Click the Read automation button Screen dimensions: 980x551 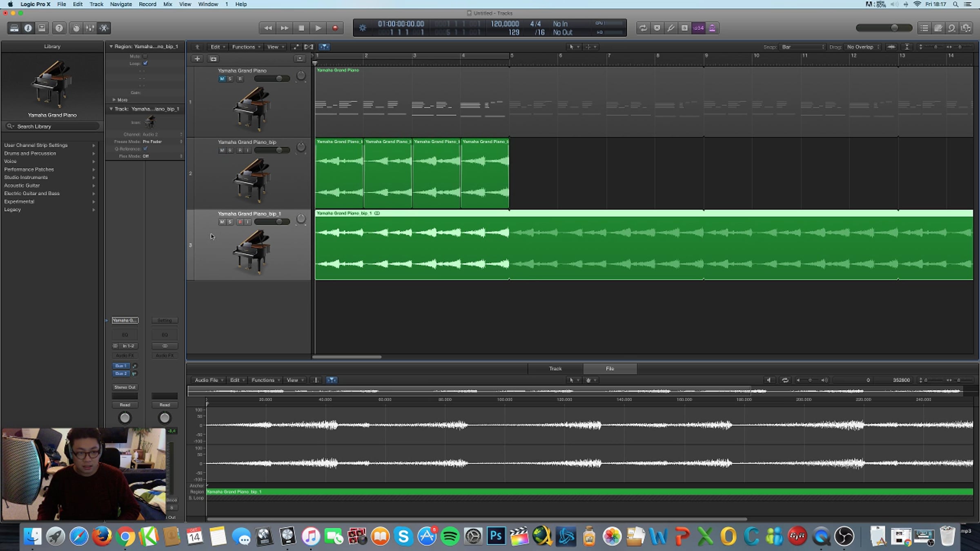click(x=125, y=405)
